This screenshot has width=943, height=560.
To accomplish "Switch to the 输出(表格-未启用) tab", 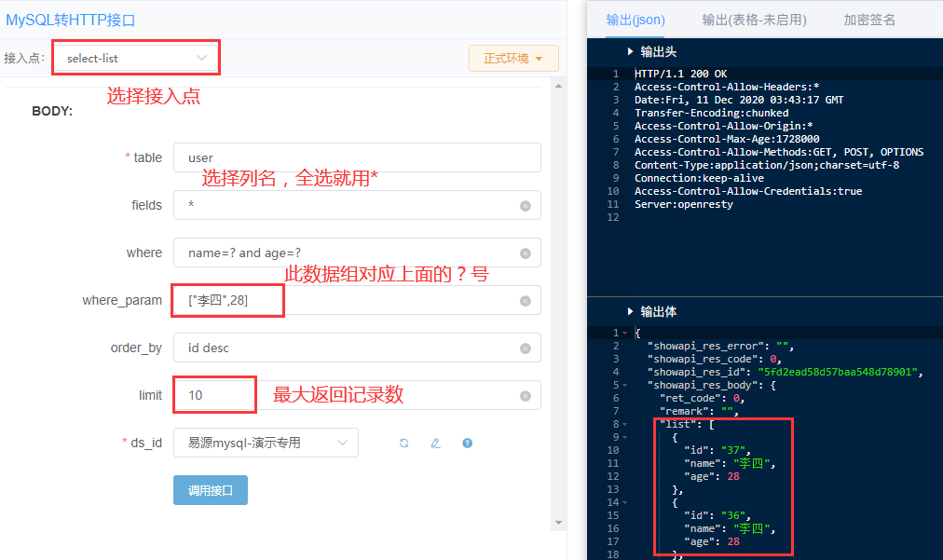I will coord(754,20).
